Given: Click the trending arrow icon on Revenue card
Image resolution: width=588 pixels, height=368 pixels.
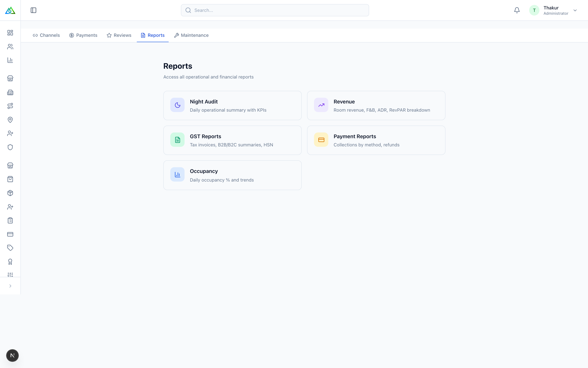Looking at the screenshot, I should click(x=321, y=105).
